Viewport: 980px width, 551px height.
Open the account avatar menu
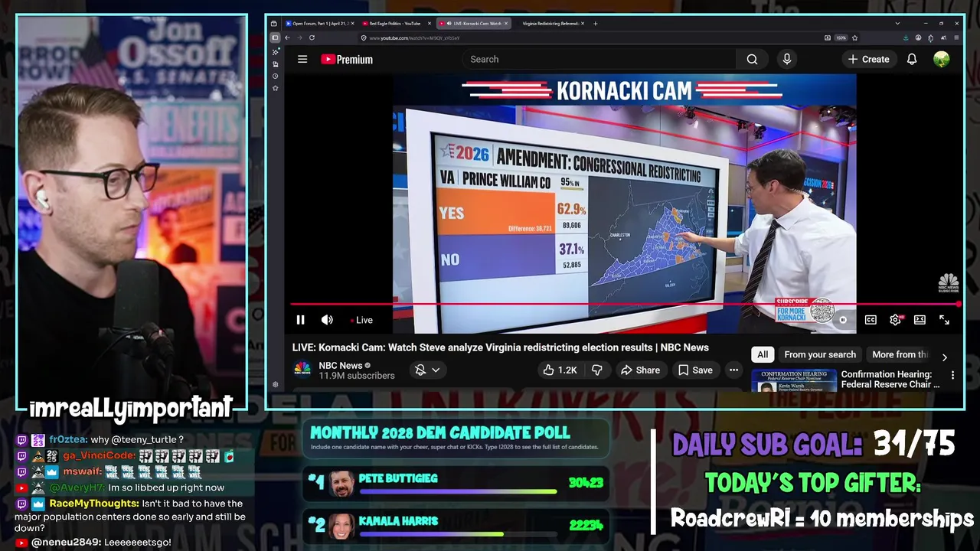(x=942, y=59)
